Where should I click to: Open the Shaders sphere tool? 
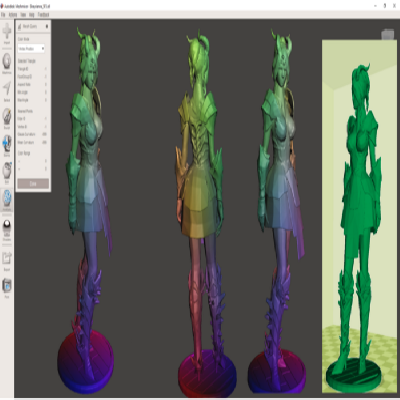pos(7,230)
